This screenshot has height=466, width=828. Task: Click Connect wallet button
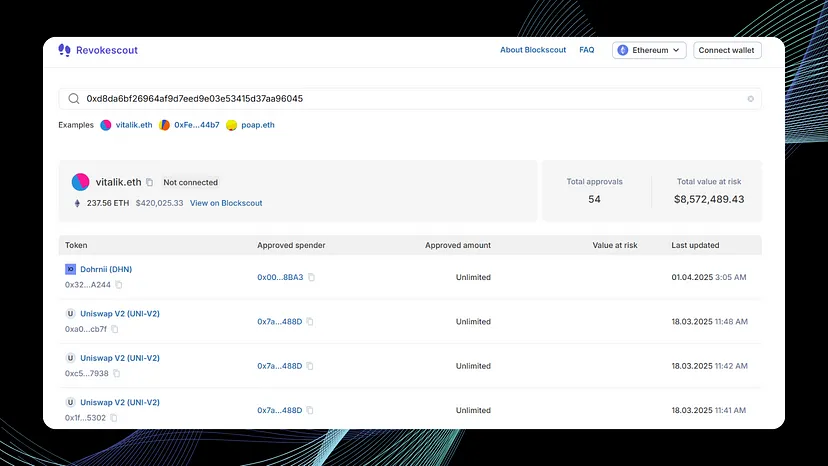click(x=727, y=50)
